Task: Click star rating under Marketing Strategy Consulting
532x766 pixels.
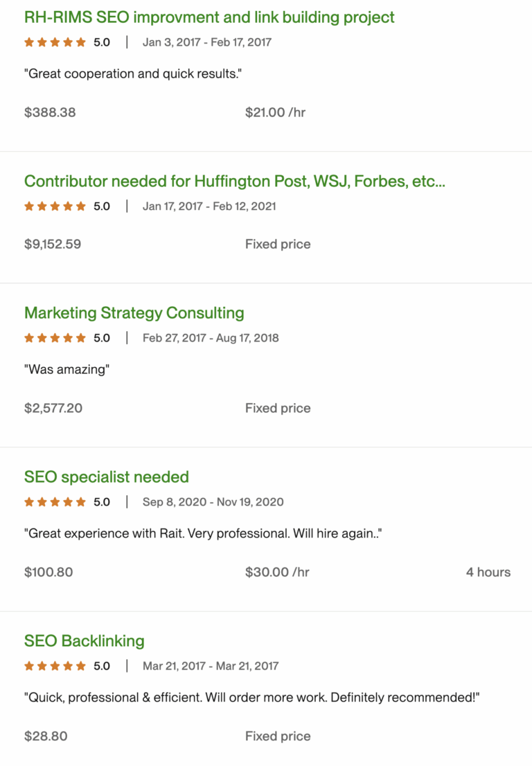Action: (x=55, y=338)
